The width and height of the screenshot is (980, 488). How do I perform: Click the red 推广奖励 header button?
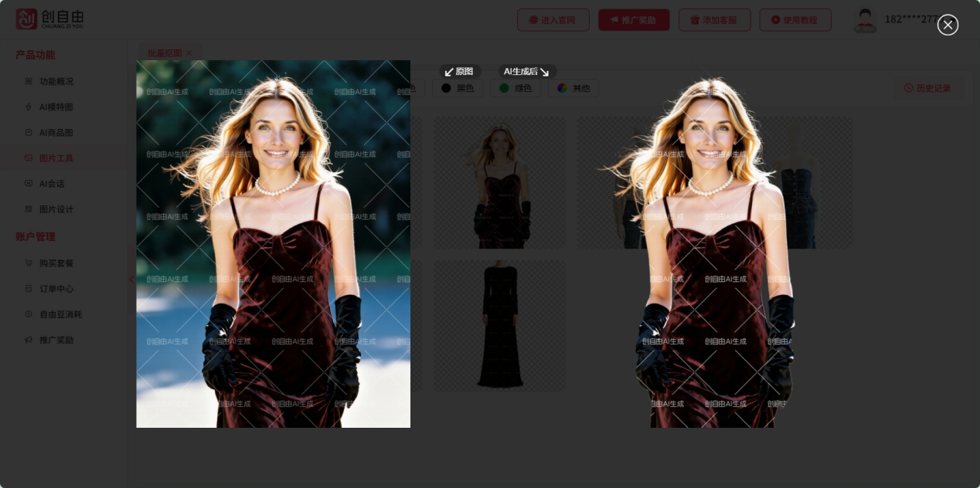(634, 20)
